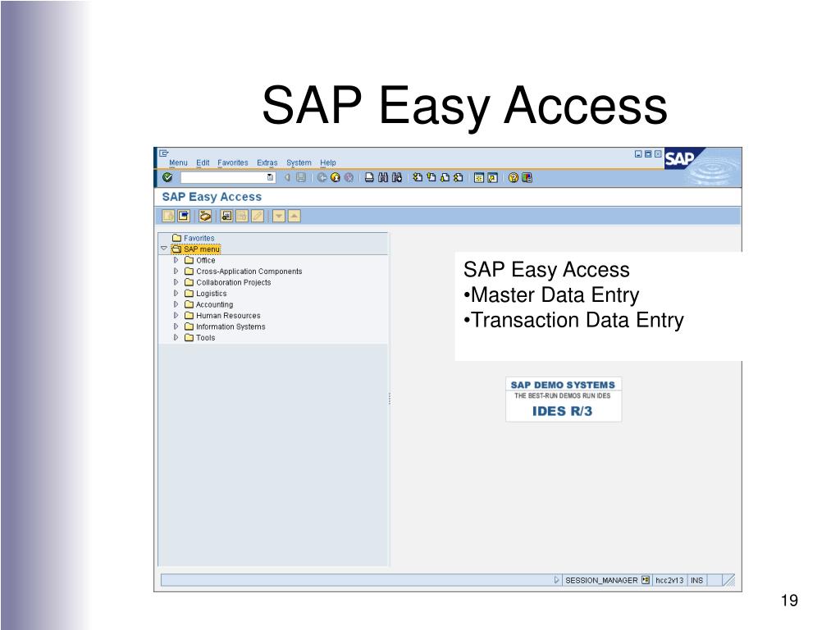Open the Help menu
840x630 pixels.
pyautogui.click(x=328, y=163)
